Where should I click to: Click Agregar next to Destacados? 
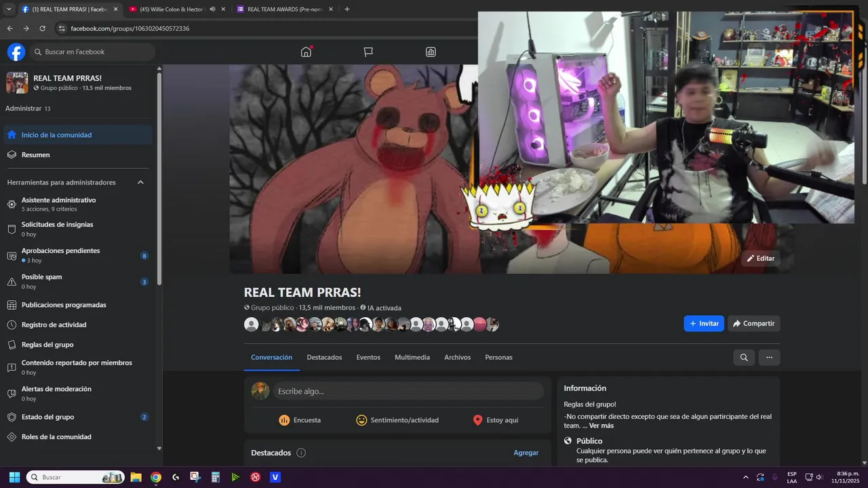pyautogui.click(x=526, y=453)
